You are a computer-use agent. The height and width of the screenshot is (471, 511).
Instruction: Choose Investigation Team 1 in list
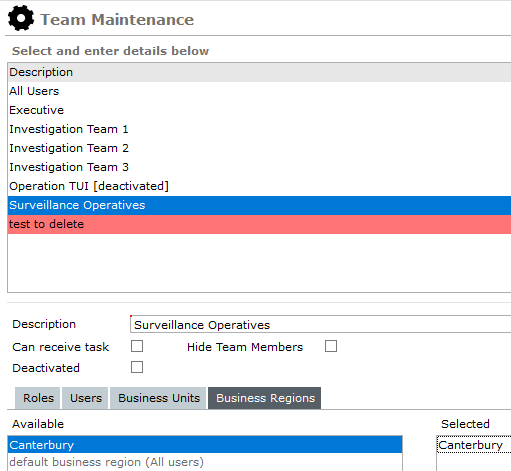coord(259,129)
